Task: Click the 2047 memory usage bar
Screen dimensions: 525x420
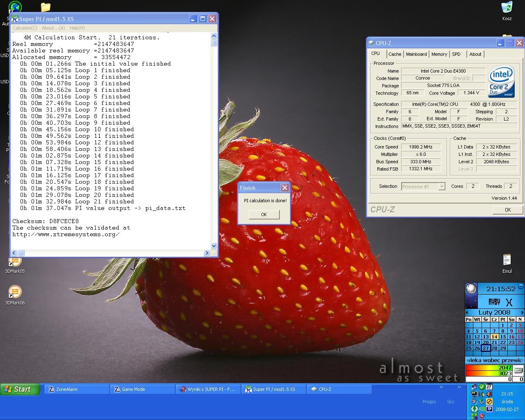Action: pos(489,368)
